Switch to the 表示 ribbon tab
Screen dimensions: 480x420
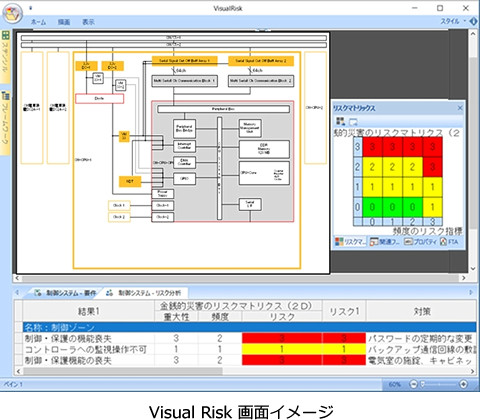[x=88, y=22]
